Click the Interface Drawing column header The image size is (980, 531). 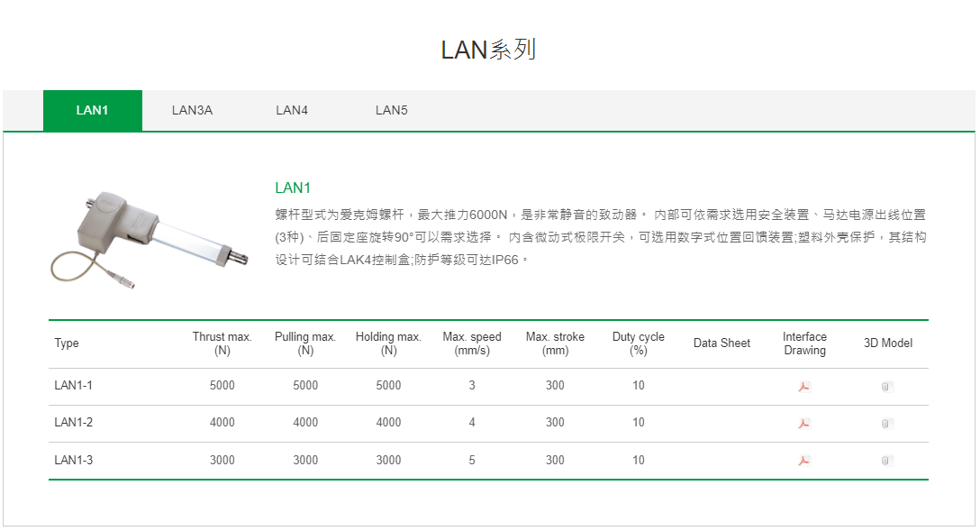804,343
